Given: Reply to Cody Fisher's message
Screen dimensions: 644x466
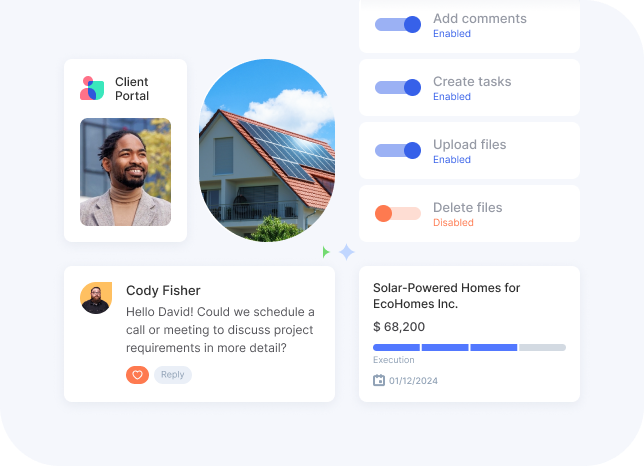Looking at the screenshot, I should click(172, 375).
